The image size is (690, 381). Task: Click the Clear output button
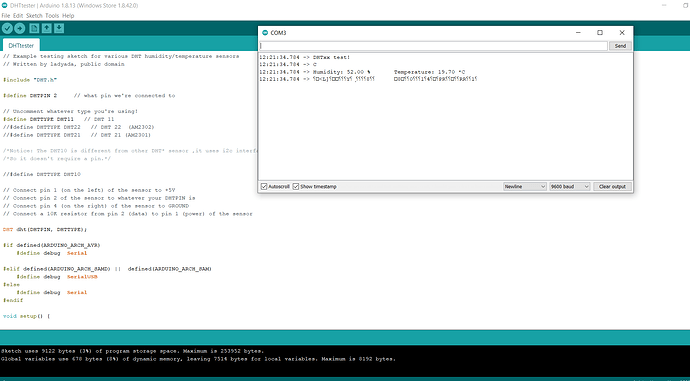point(612,187)
